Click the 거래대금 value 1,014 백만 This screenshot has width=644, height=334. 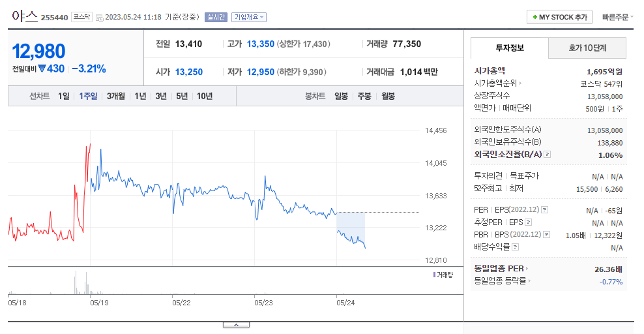pos(419,72)
